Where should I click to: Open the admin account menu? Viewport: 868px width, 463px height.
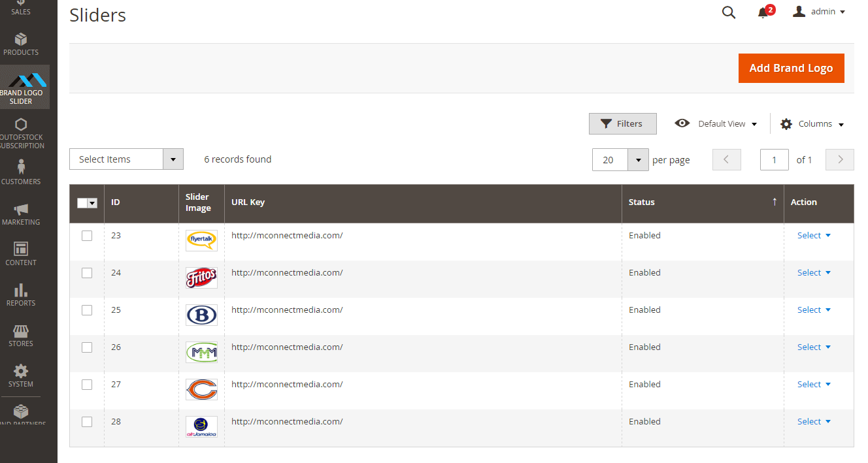coord(819,12)
